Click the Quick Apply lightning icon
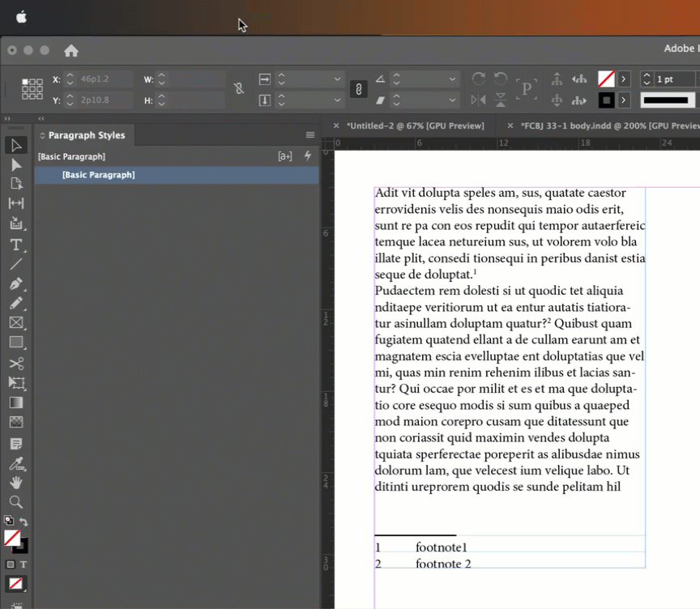This screenshot has width=700, height=609. click(x=308, y=155)
